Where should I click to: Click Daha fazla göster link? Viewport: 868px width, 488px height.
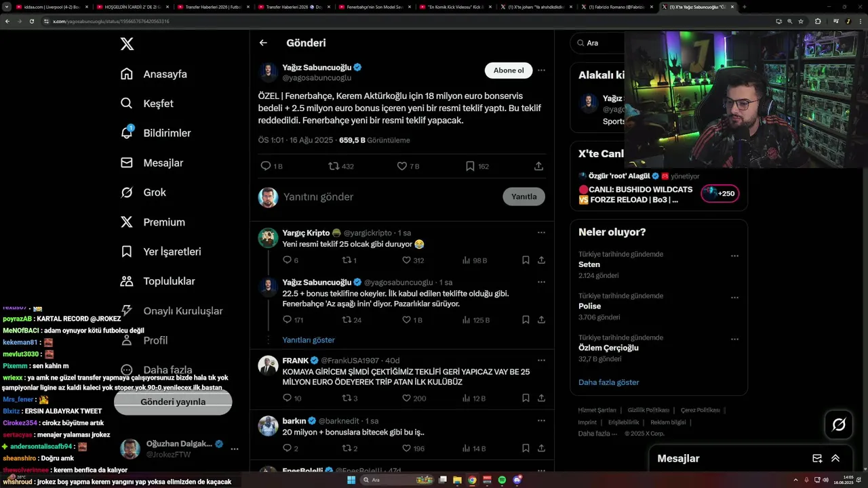608,382
